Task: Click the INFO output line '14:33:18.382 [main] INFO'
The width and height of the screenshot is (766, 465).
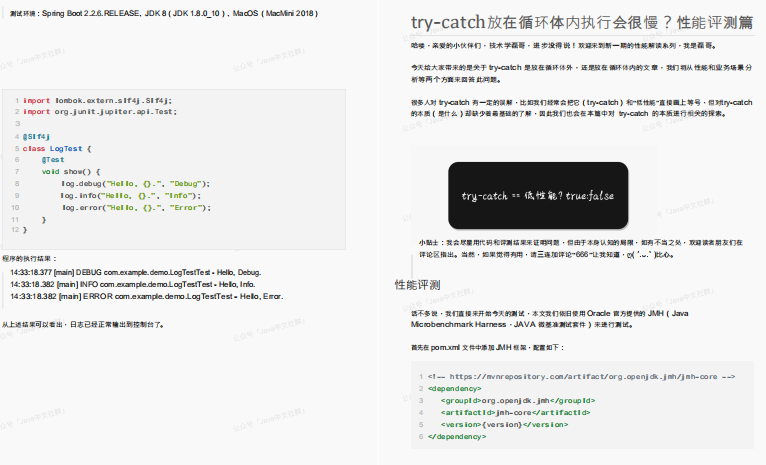Action: (x=132, y=284)
